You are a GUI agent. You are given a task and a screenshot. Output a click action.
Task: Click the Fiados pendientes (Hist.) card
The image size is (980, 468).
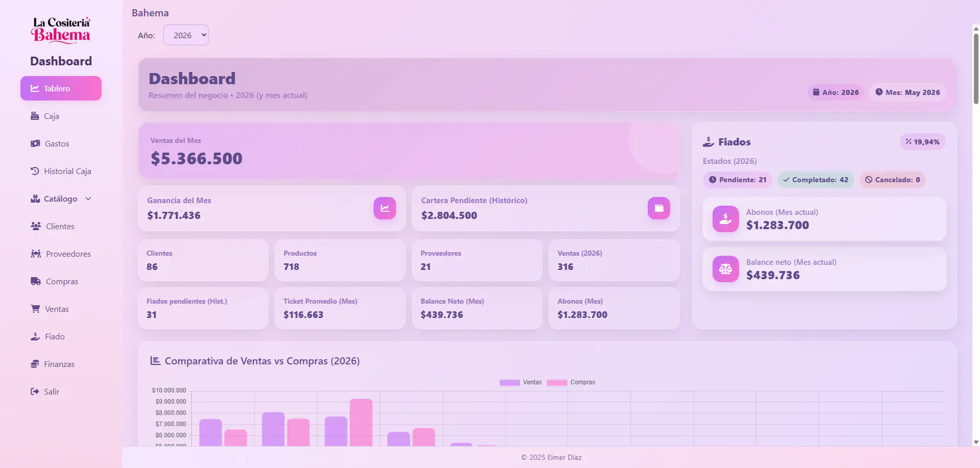coord(203,308)
